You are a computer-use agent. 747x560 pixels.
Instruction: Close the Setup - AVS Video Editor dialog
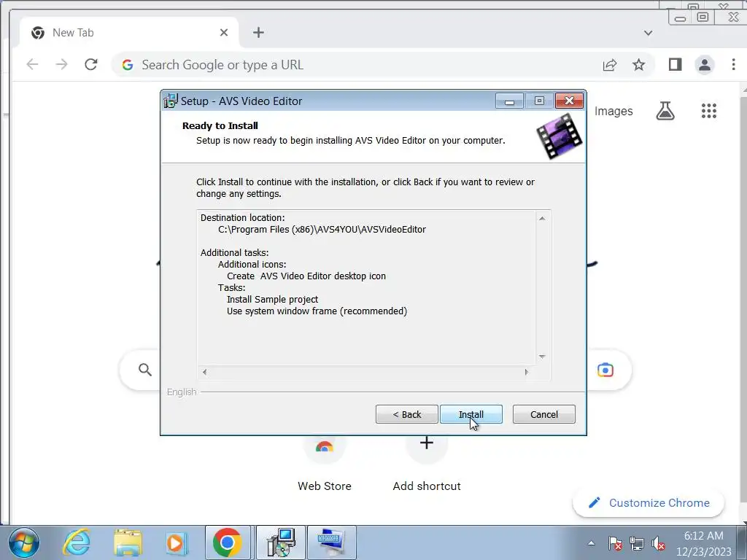[x=569, y=101]
